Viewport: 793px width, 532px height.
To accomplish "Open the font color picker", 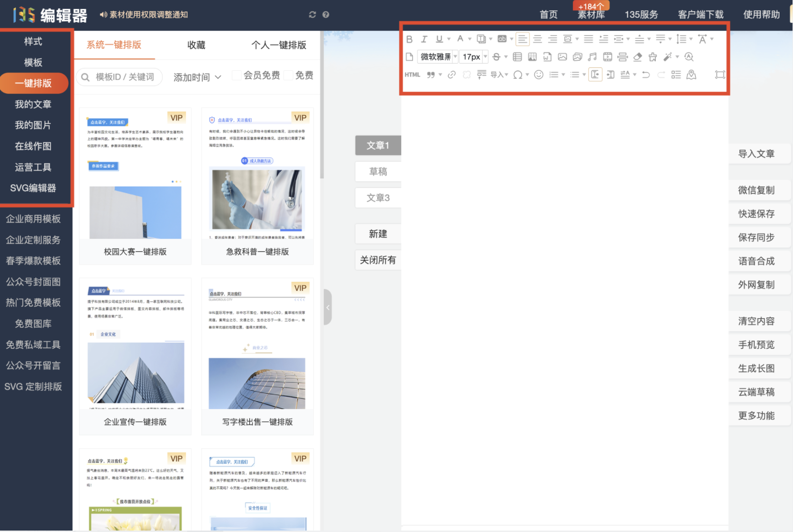I will point(460,39).
